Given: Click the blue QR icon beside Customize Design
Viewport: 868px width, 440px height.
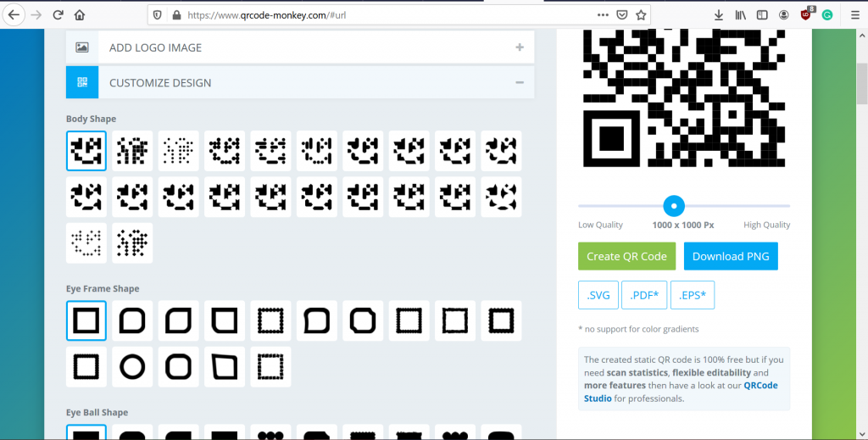Looking at the screenshot, I should pyautogui.click(x=82, y=82).
